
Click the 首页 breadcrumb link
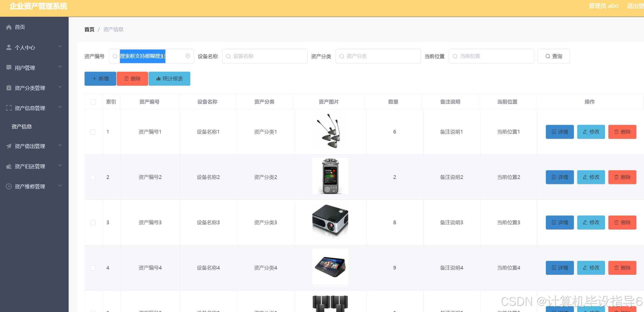tap(89, 29)
